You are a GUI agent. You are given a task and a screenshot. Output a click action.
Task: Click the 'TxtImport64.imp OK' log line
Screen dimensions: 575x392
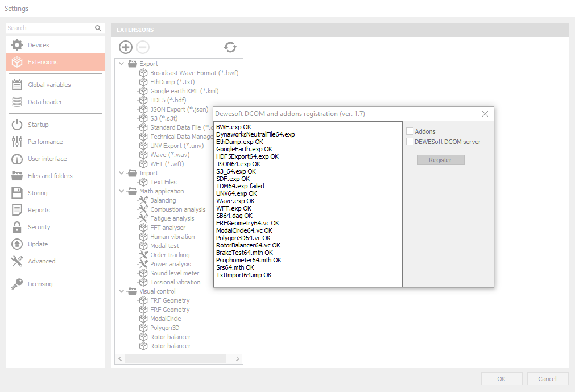[244, 275]
